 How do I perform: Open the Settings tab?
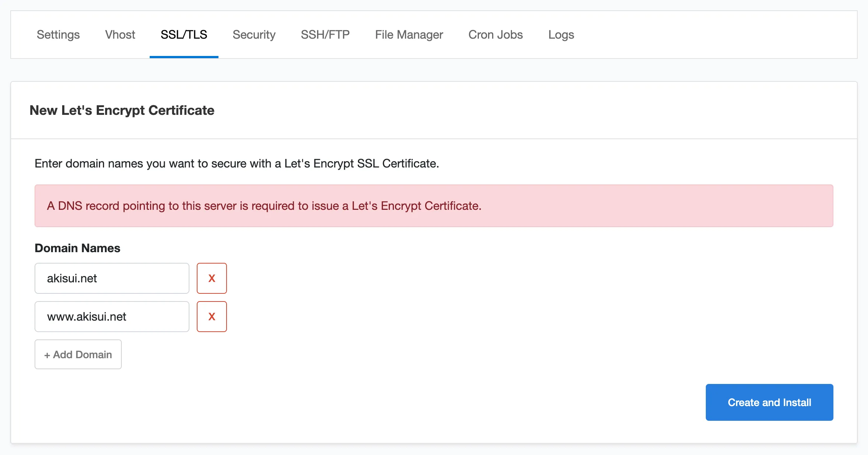click(58, 35)
